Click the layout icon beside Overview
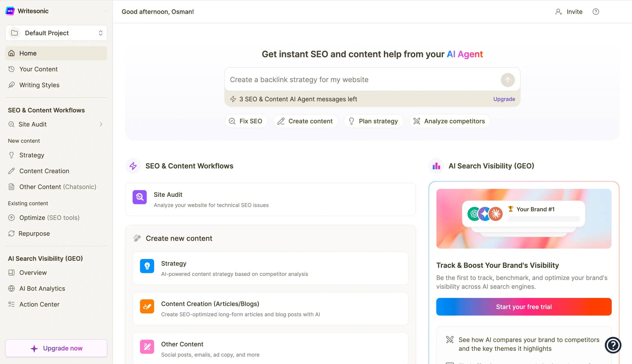Screen dimensions: 632x364 click(12, 273)
